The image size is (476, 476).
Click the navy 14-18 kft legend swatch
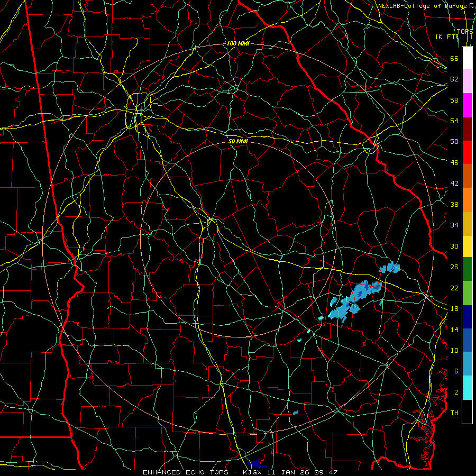click(x=467, y=317)
